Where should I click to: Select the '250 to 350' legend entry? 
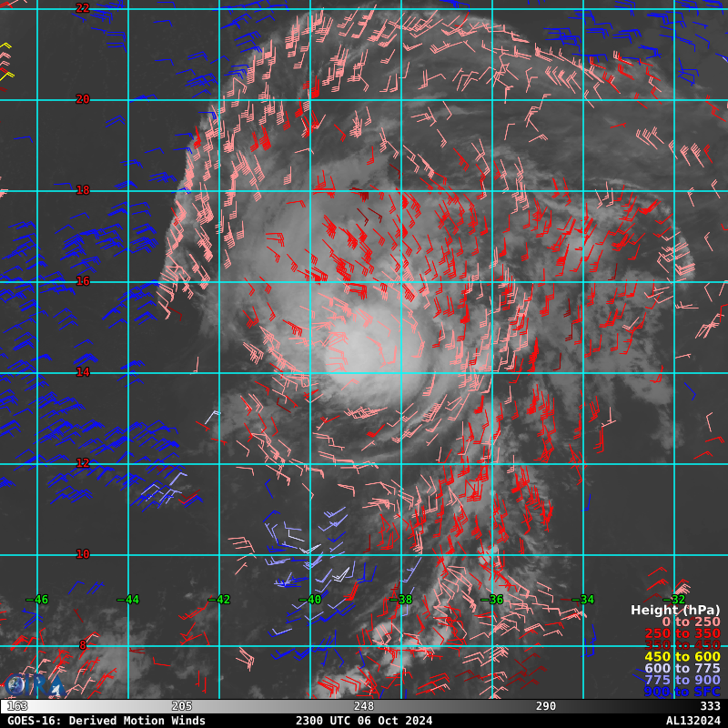coord(682,633)
